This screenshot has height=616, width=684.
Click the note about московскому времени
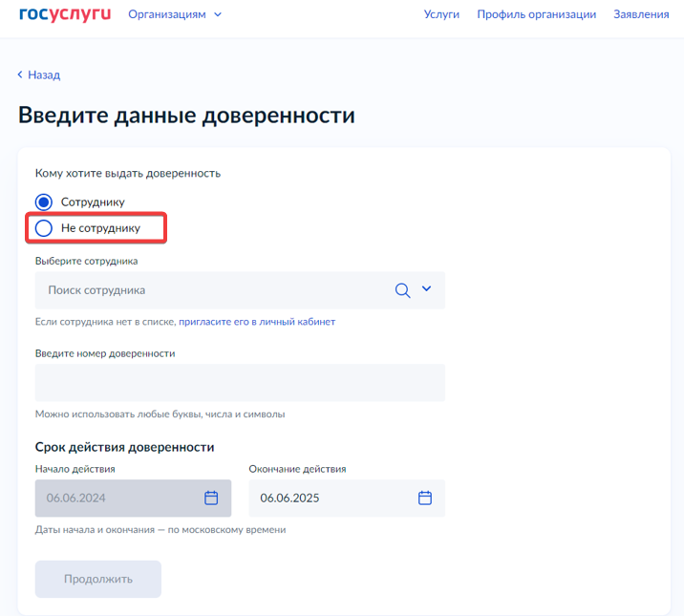click(x=160, y=530)
